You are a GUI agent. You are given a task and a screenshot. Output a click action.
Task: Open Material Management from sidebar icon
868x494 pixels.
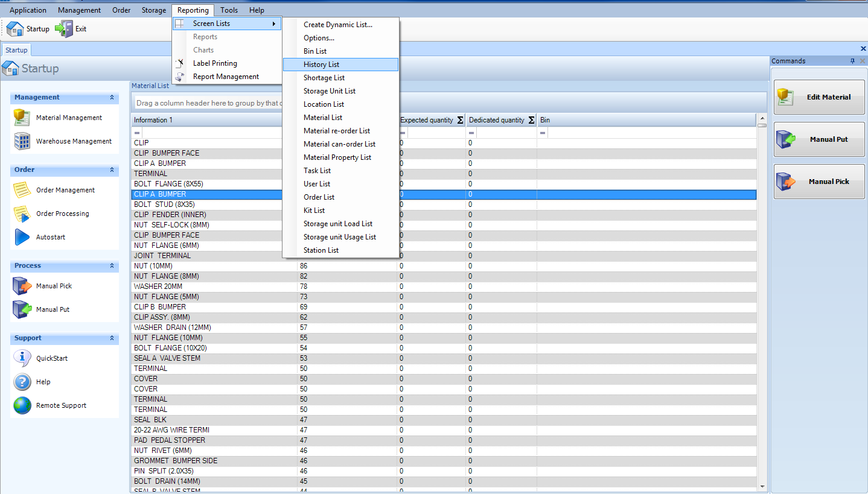pos(22,118)
